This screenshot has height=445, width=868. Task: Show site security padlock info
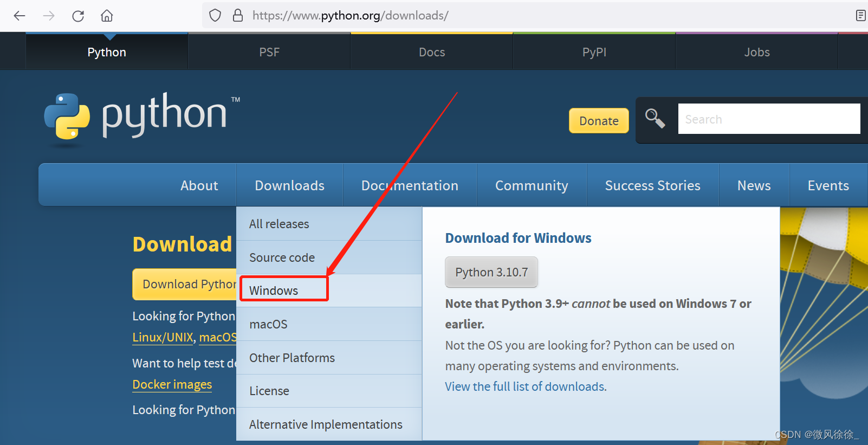click(x=237, y=15)
